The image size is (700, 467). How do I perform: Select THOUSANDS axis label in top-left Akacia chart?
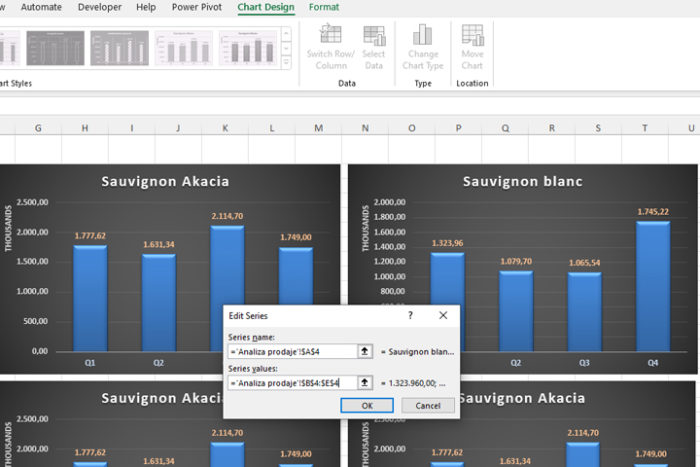click(8, 228)
